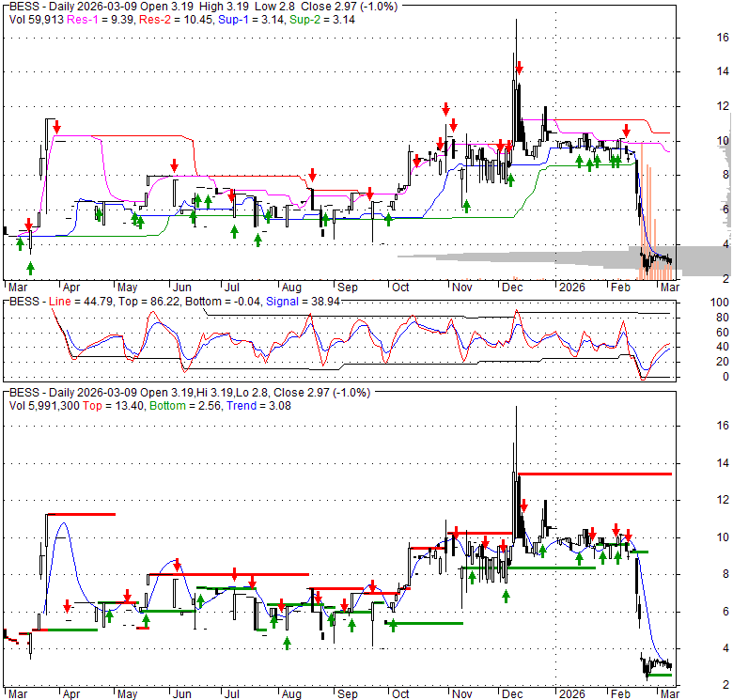The image size is (733, 700).
Task: Click 'Dec' on the top chart's date axis
Action: (512, 287)
